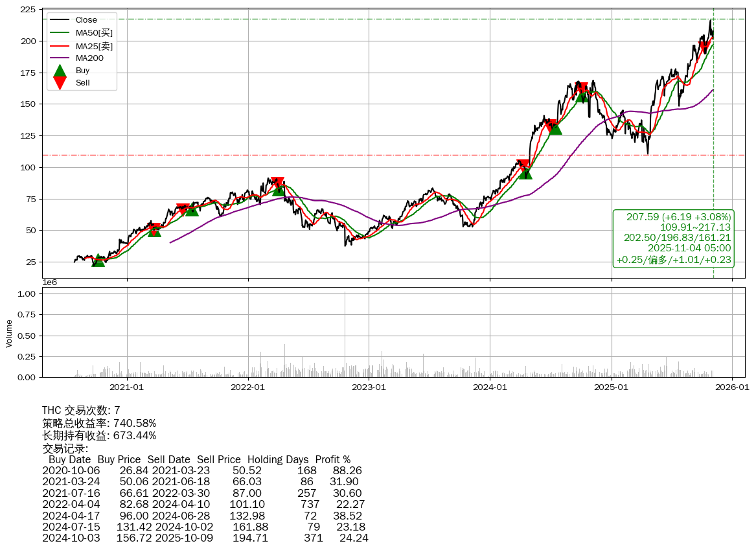This screenshot has height=550, width=756.
Task: Click the Profit % column header
Action: coord(332,460)
